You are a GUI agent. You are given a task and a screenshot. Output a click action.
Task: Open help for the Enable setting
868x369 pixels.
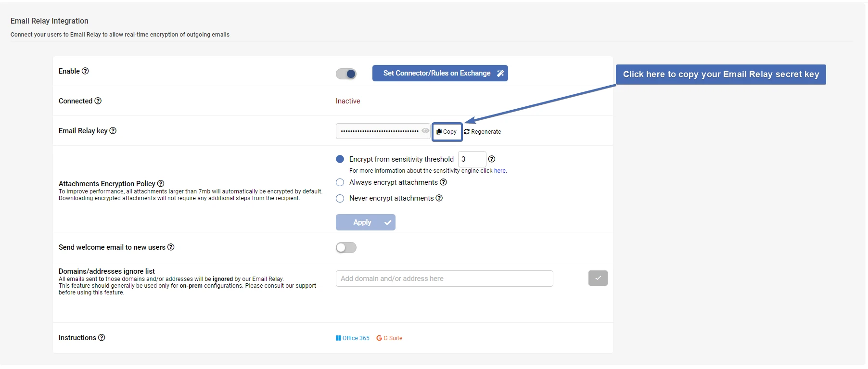[x=86, y=71]
